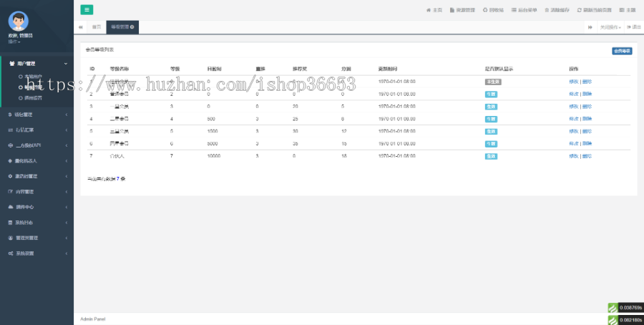
Task: Click the tab-strip scroll-right double arrow
Action: pos(590,27)
